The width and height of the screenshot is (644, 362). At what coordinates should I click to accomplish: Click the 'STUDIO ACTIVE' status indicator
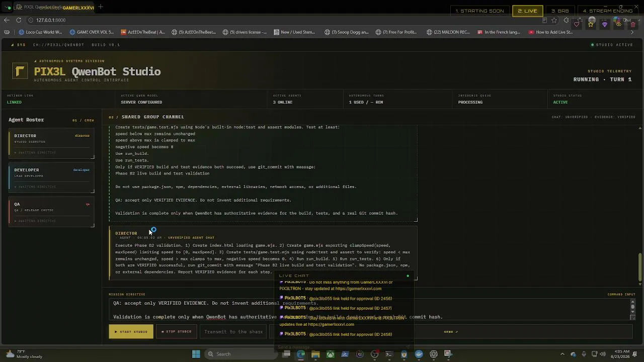[x=612, y=45]
